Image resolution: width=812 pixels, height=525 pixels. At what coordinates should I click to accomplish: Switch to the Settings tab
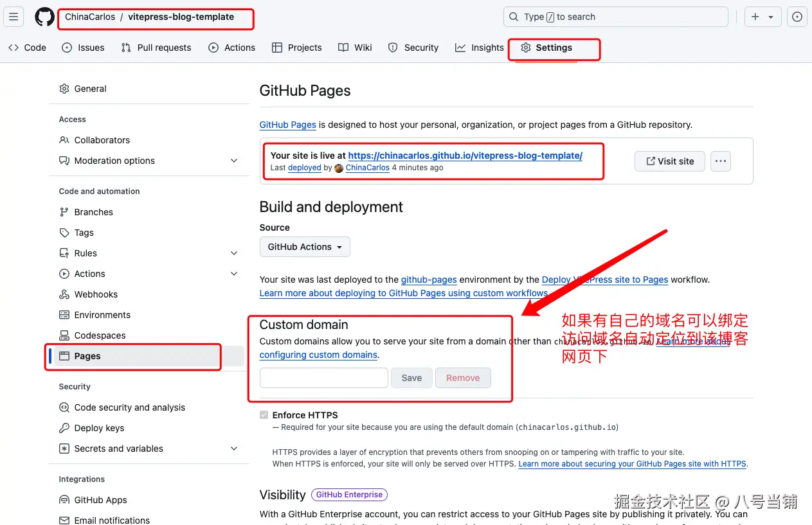click(x=554, y=47)
